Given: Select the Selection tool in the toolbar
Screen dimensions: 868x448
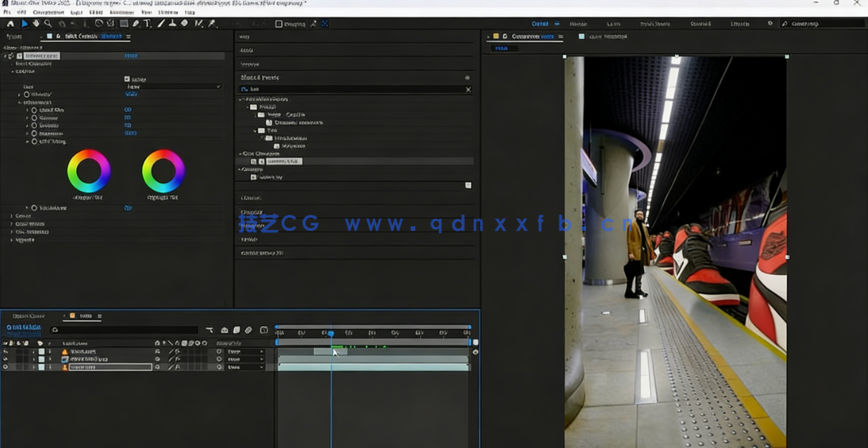Looking at the screenshot, I should 24,24.
